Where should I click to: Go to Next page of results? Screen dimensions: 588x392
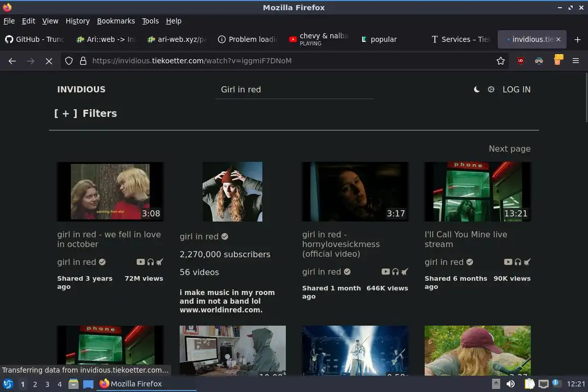509,149
